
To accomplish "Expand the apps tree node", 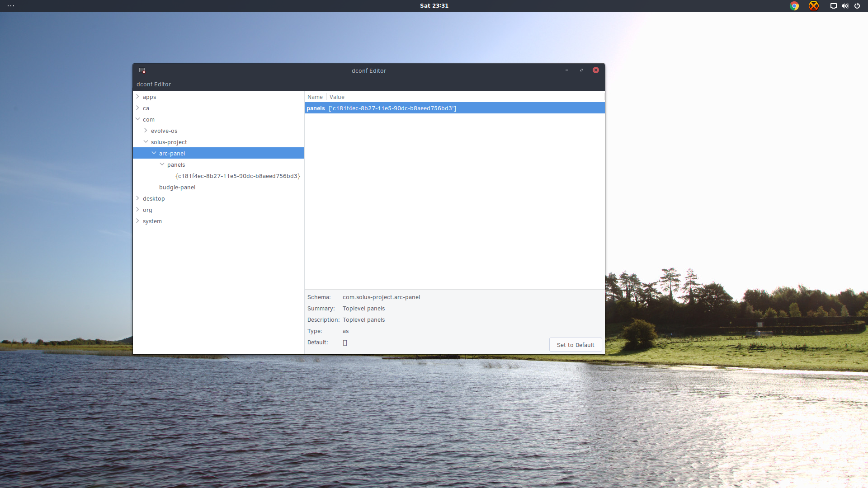I will tap(137, 97).
